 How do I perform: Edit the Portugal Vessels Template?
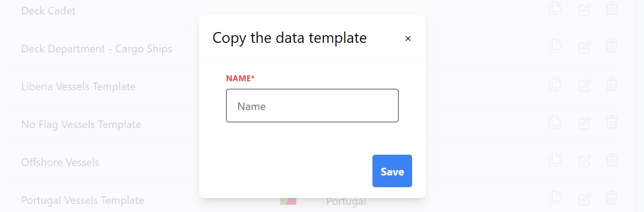pos(584,198)
